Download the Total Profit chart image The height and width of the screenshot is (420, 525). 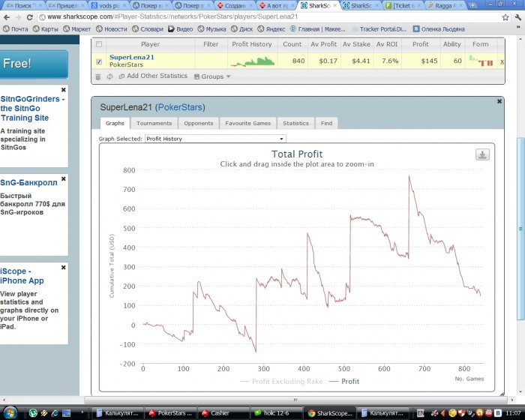(x=482, y=154)
